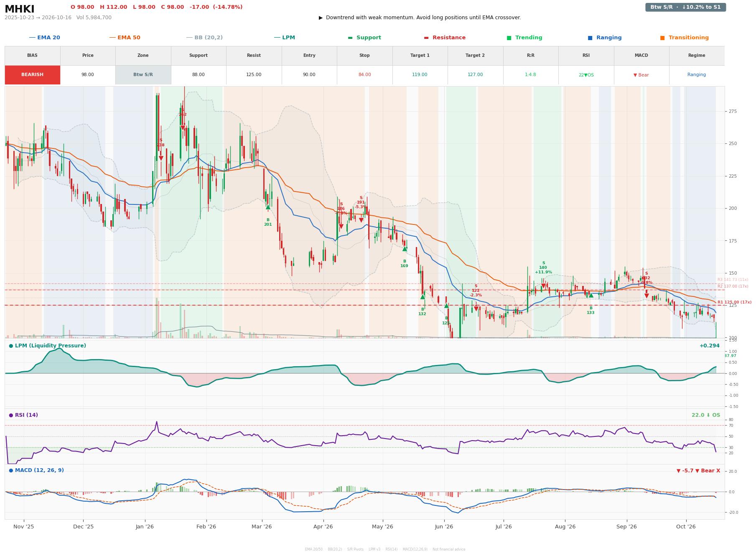Click the Entry value 90.00

309,75
